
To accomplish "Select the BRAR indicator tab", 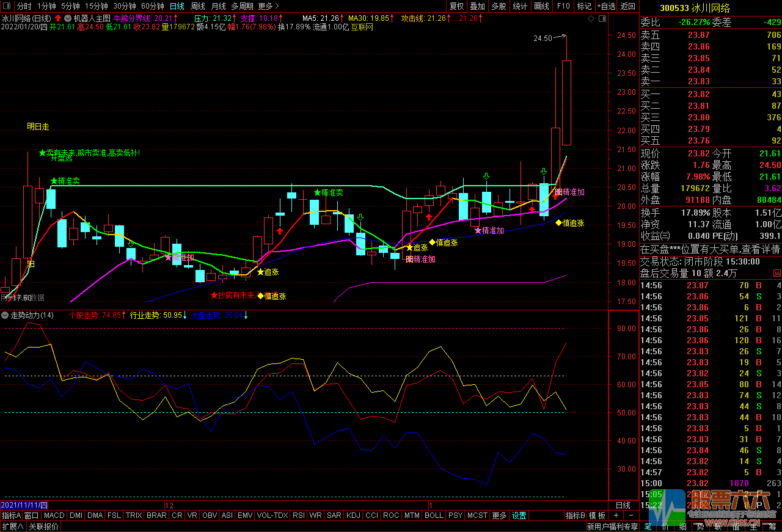I will [x=156, y=516].
